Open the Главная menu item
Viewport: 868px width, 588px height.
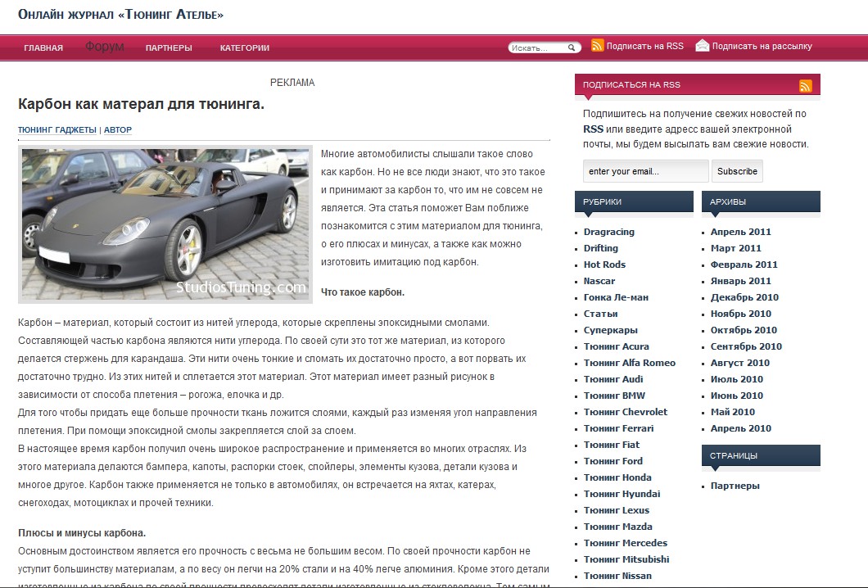[43, 47]
